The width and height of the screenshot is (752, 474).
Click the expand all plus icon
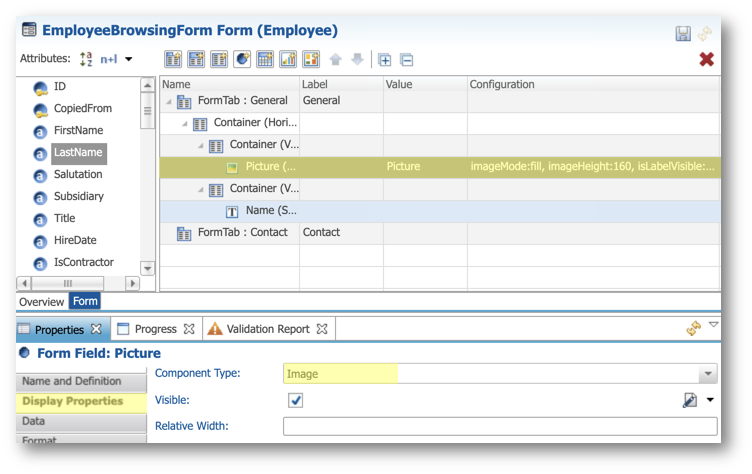tap(385, 59)
